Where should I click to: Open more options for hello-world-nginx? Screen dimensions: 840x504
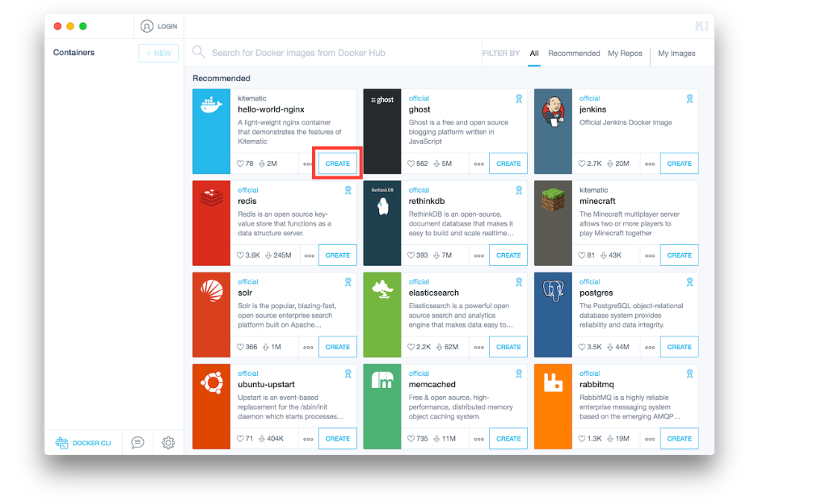[307, 164]
